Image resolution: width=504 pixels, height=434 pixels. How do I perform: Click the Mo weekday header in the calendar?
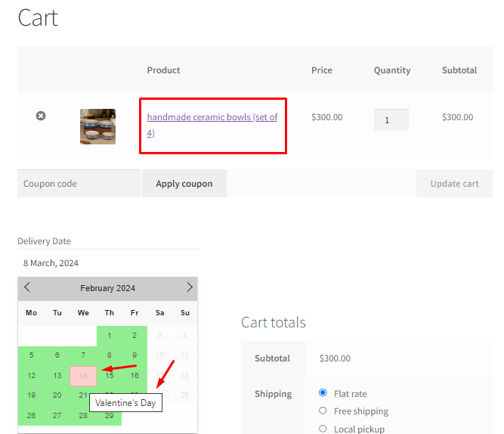tap(31, 313)
